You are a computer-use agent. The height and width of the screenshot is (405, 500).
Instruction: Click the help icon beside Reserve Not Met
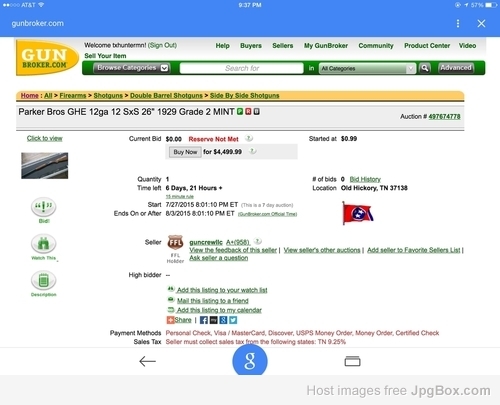249,138
